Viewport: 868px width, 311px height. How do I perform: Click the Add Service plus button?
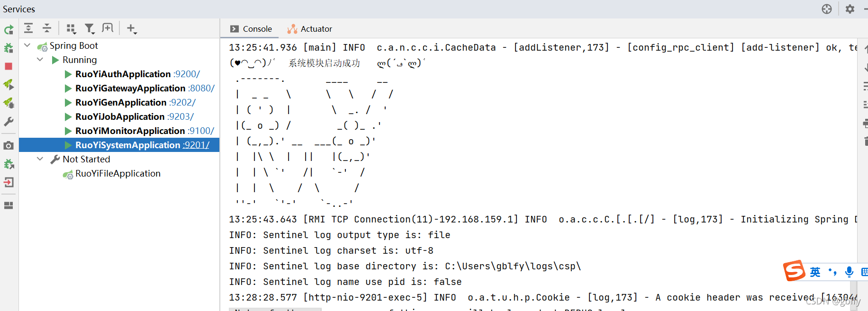pos(132,29)
